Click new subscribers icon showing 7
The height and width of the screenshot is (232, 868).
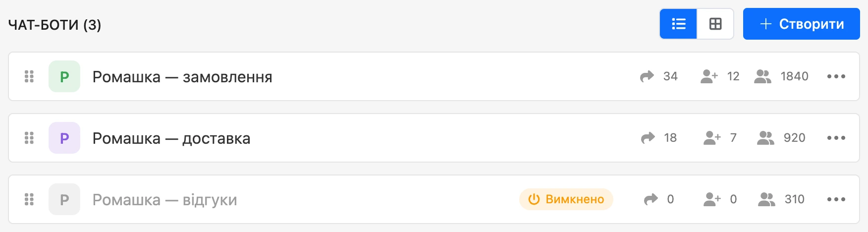(x=712, y=138)
